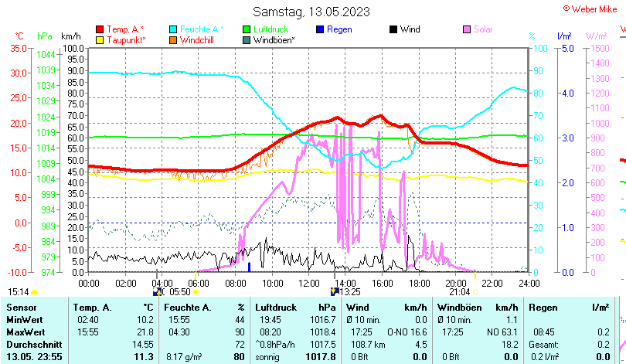The width and height of the screenshot is (626, 364).
Task: Click the green Luftdruck legend swatch
Action: [247, 29]
